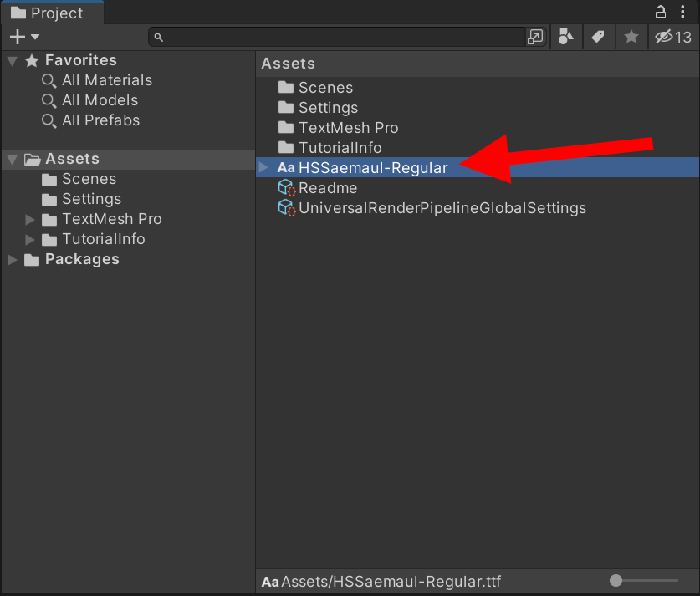Click the open Assets folder icon in tree
The height and width of the screenshot is (596, 700).
[32, 160]
